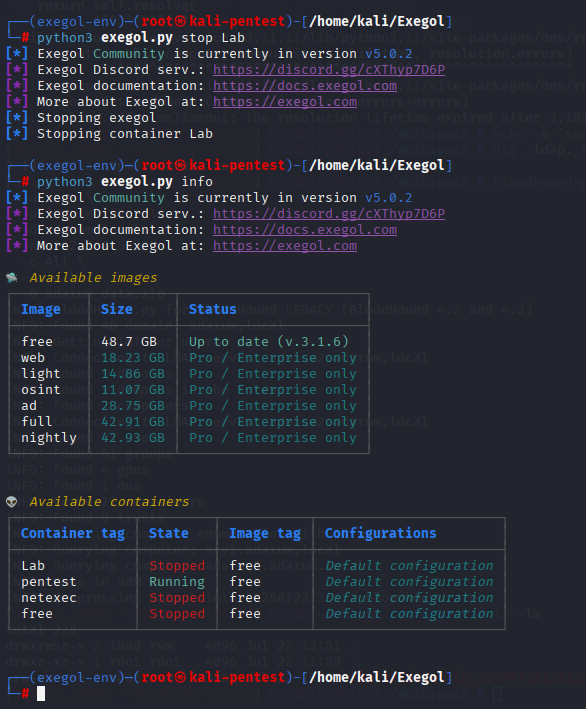Click the 'Stopping exegol' message line
Image resolution: width=586 pixels, height=709 pixels.
96,118
